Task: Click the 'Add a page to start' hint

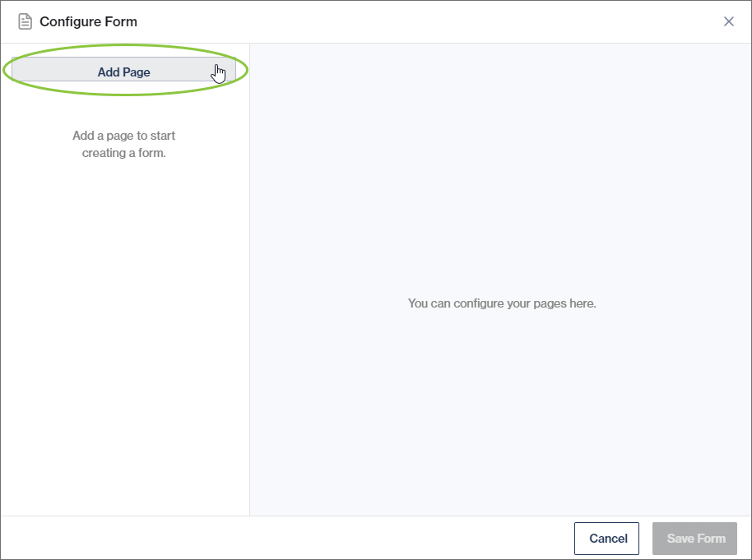Action: (x=123, y=136)
